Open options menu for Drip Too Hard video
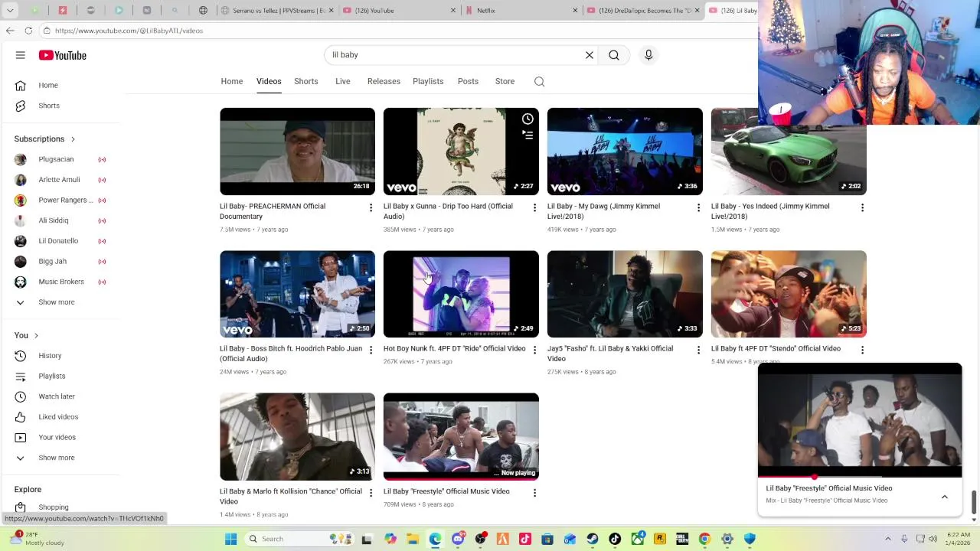The image size is (980, 551). click(534, 208)
